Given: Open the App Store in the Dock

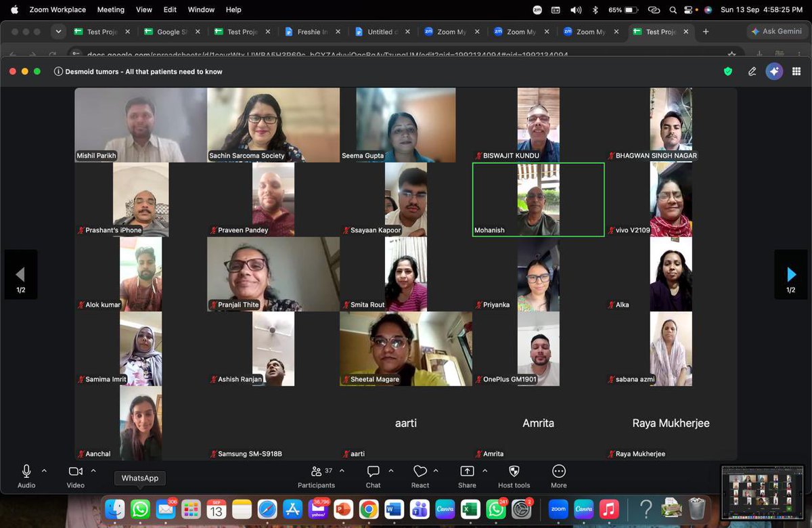Looking at the screenshot, I should pos(292,508).
